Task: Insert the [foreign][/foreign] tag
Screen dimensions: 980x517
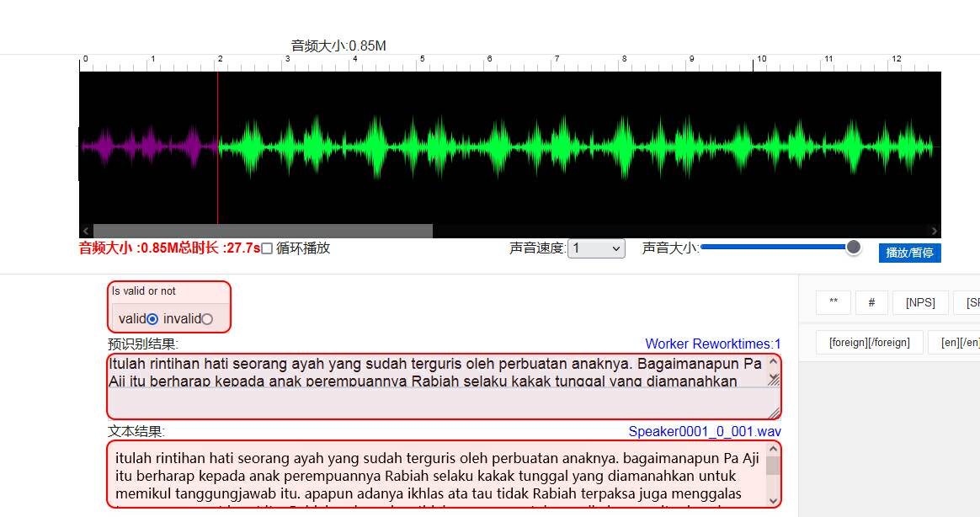Action: tap(869, 343)
